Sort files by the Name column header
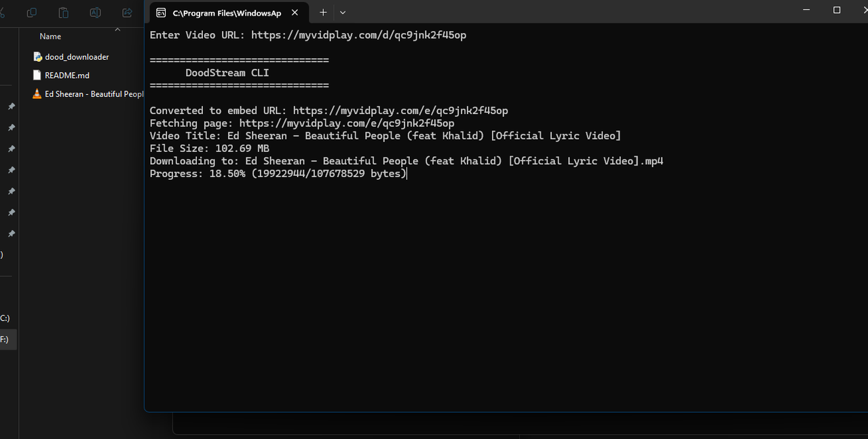868x439 pixels. (x=50, y=37)
